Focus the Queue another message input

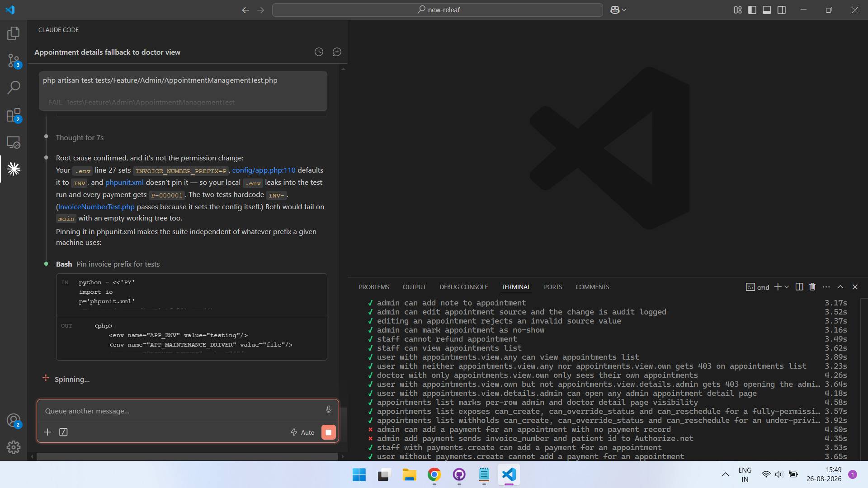pos(183,411)
